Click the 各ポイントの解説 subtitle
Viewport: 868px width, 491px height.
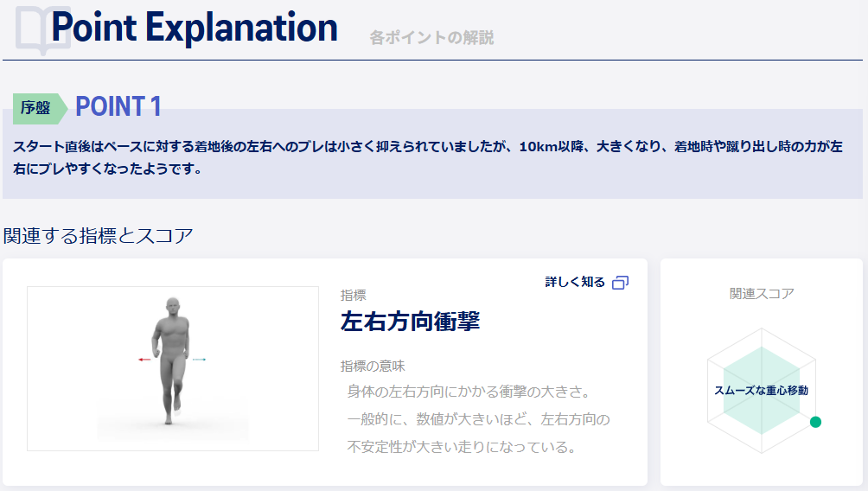click(431, 38)
